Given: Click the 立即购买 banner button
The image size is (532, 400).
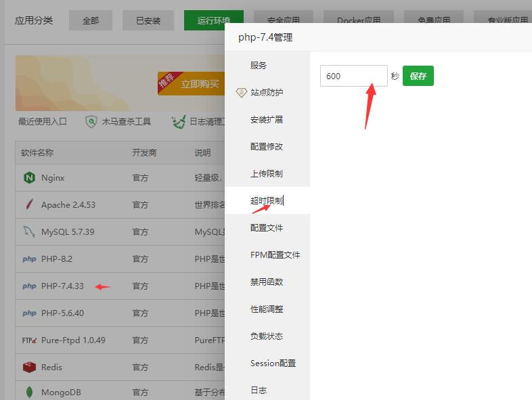Looking at the screenshot, I should 192,83.
